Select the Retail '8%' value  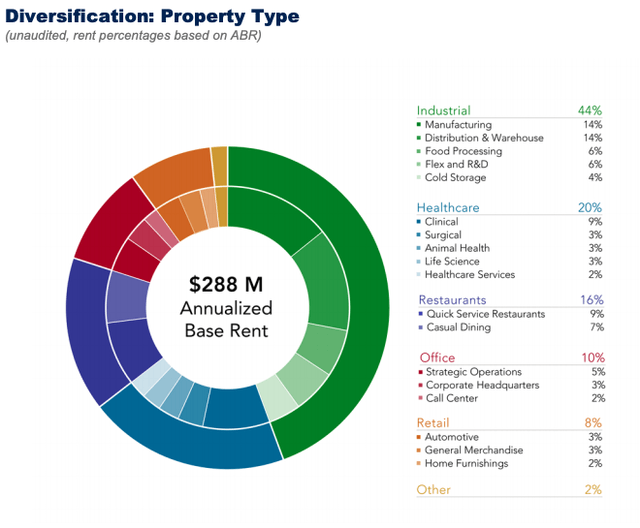click(593, 423)
